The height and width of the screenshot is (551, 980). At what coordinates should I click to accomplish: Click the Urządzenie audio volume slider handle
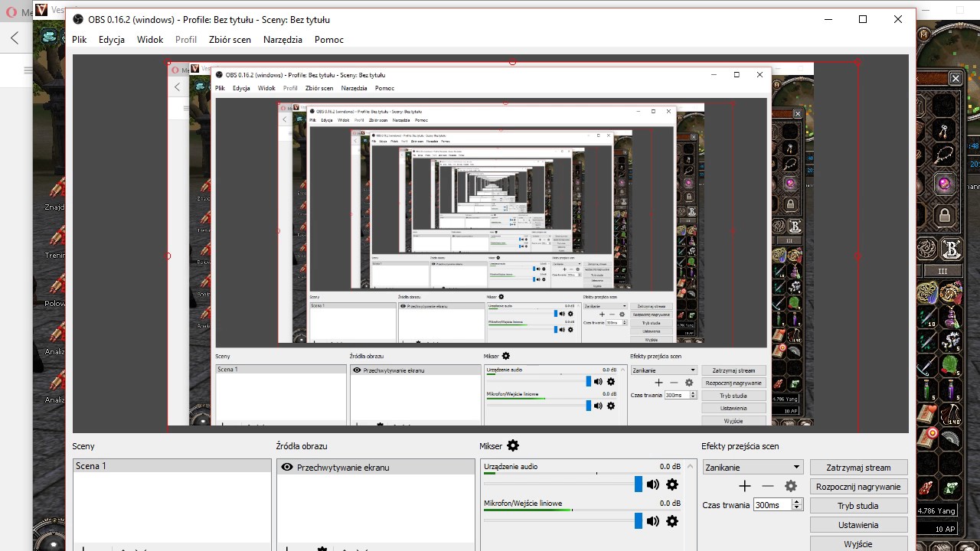tap(639, 484)
